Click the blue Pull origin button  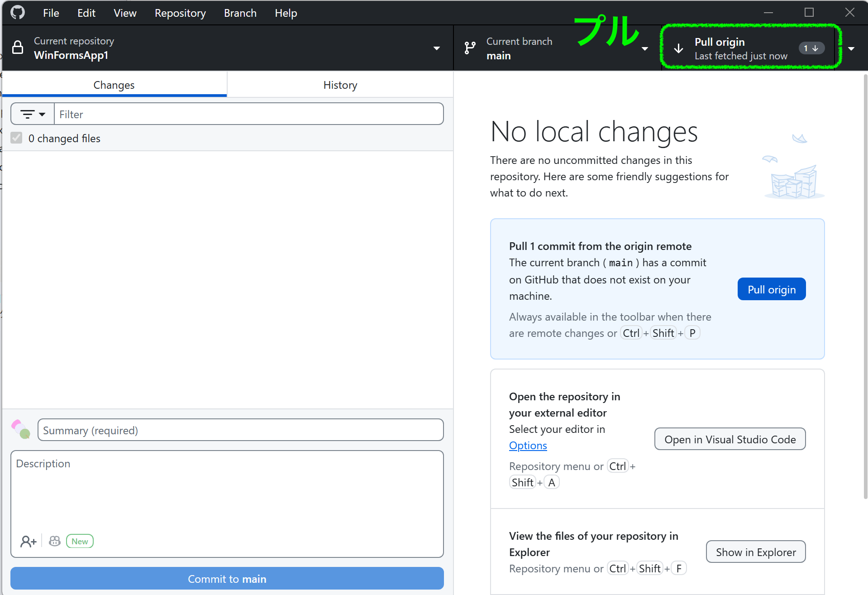point(772,289)
